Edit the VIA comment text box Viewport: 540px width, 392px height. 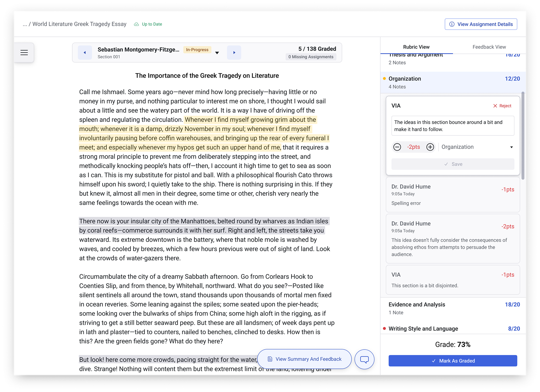click(453, 126)
